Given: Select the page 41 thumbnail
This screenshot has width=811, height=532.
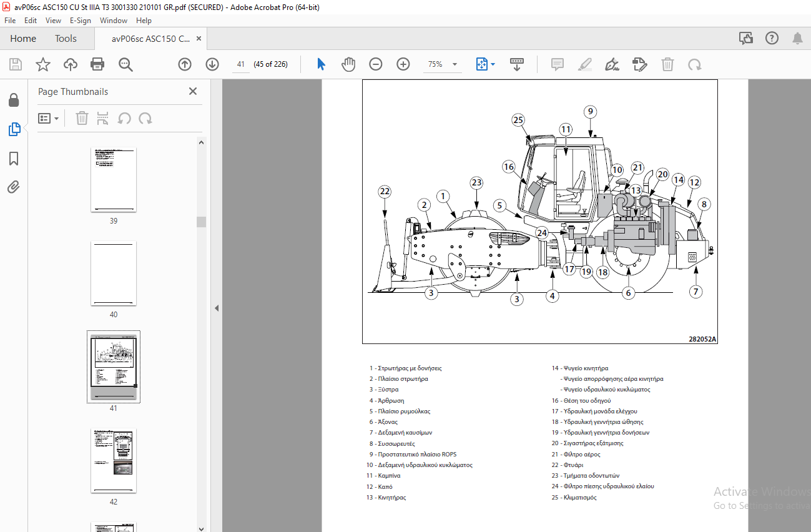Looking at the screenshot, I should tap(114, 367).
